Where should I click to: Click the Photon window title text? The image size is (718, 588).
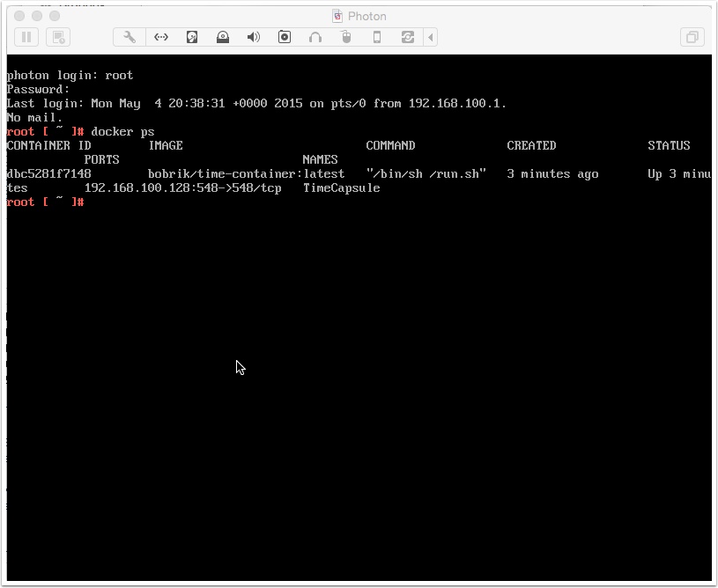tap(367, 17)
